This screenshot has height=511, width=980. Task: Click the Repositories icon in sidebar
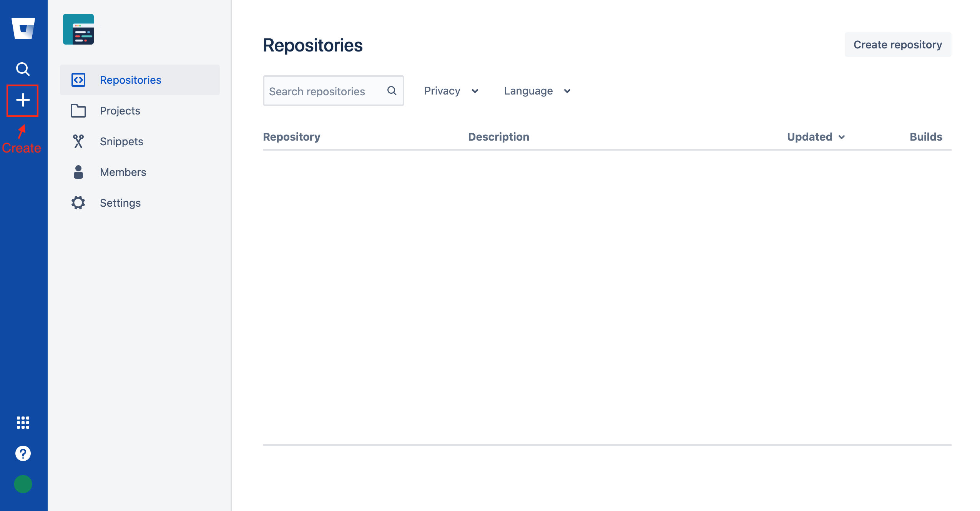[x=78, y=79]
